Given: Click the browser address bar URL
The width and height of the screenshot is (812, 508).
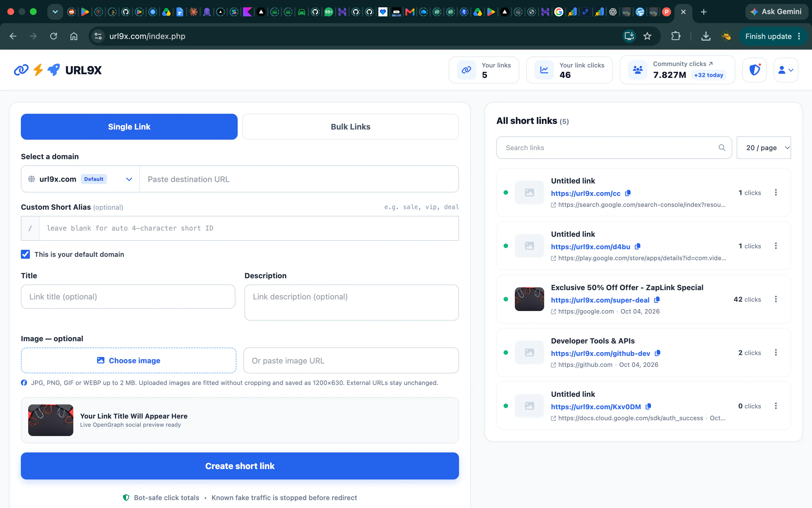Looking at the screenshot, I should (x=147, y=36).
